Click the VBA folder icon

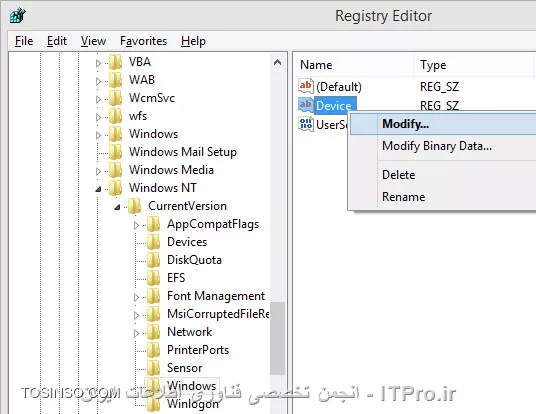click(115, 62)
